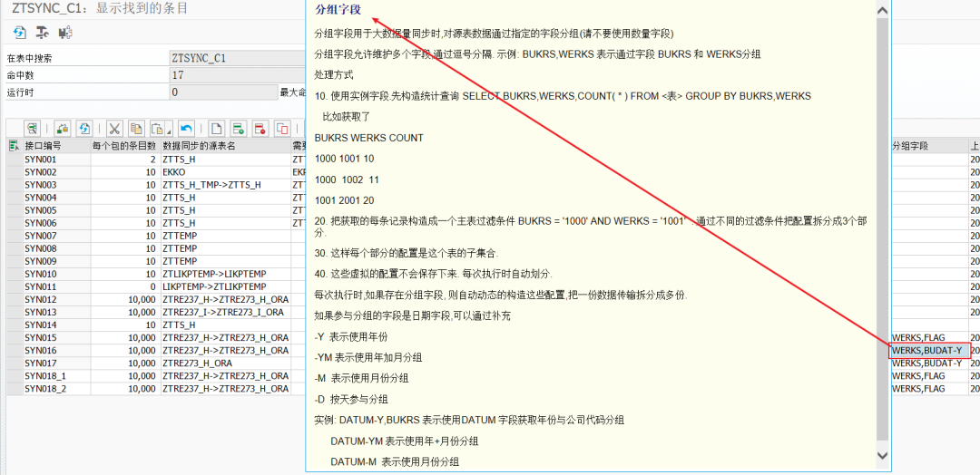
Task: Click the 分组字段 help popup title
Action: 338,10
